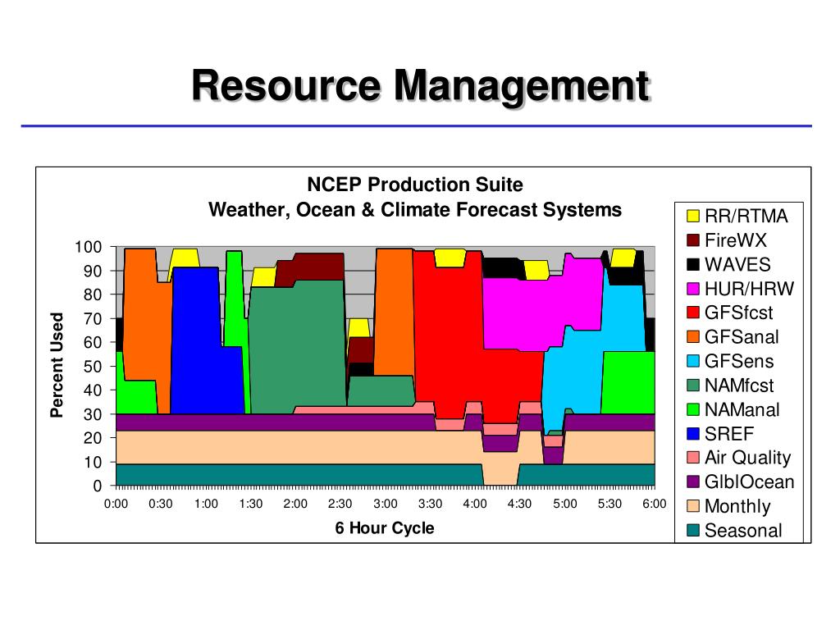Click the orange GFSanal legend swatch
The width and height of the screenshot is (840, 630).
coord(692,336)
